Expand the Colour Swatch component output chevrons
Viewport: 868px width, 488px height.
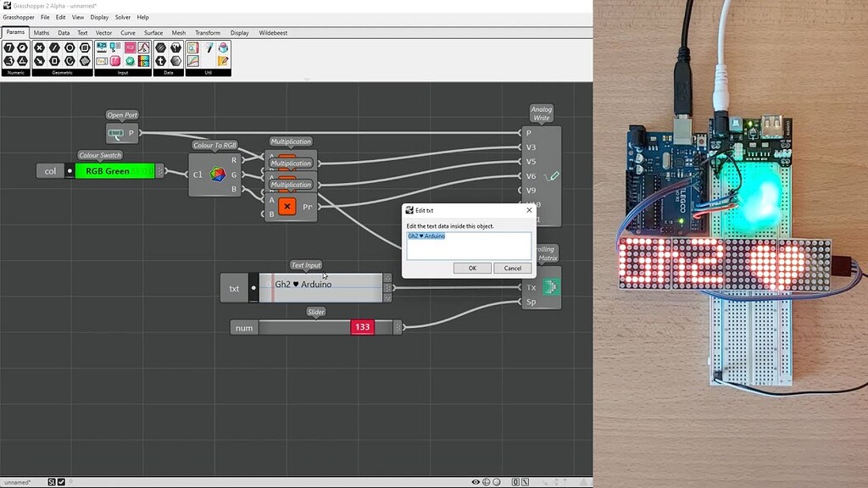[x=161, y=170]
